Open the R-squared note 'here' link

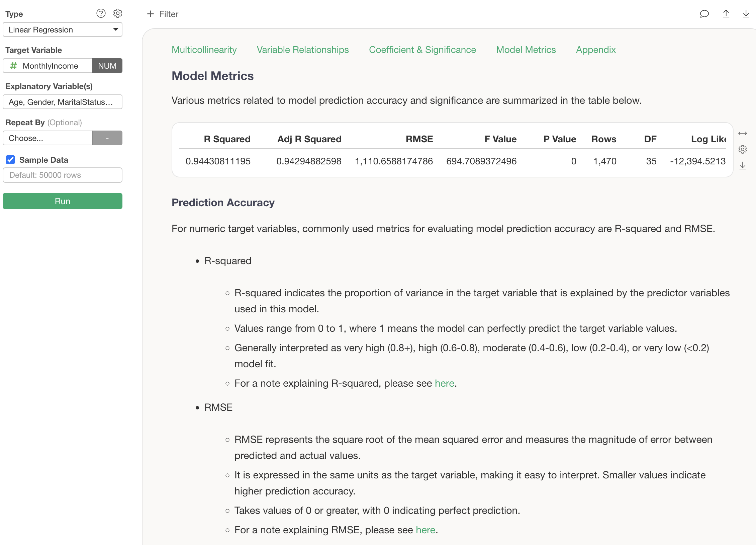pos(444,383)
